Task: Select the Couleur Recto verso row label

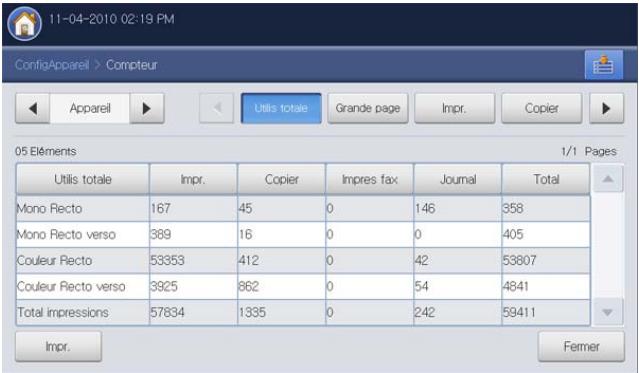Action: 71,287
